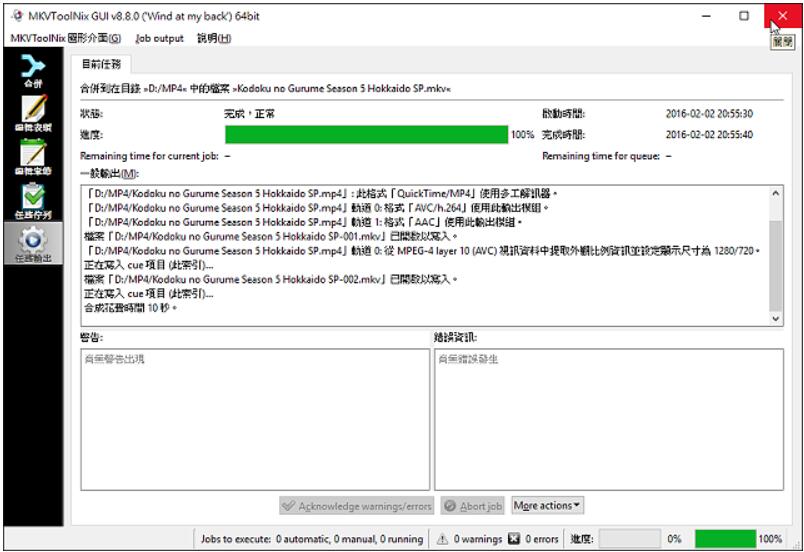Open the MKVToolNix 圖形介面(G) menu

(66, 38)
